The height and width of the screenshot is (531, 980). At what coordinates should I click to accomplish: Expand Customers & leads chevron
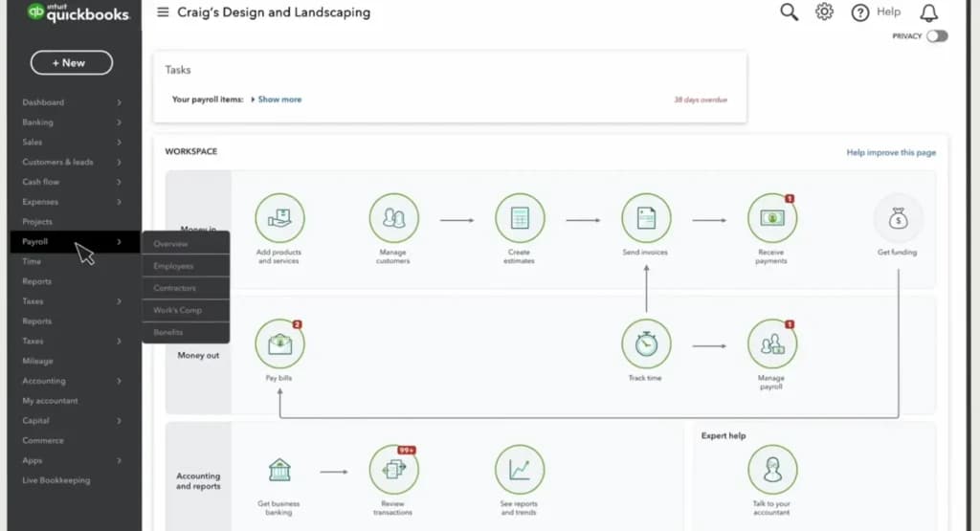pos(119,163)
